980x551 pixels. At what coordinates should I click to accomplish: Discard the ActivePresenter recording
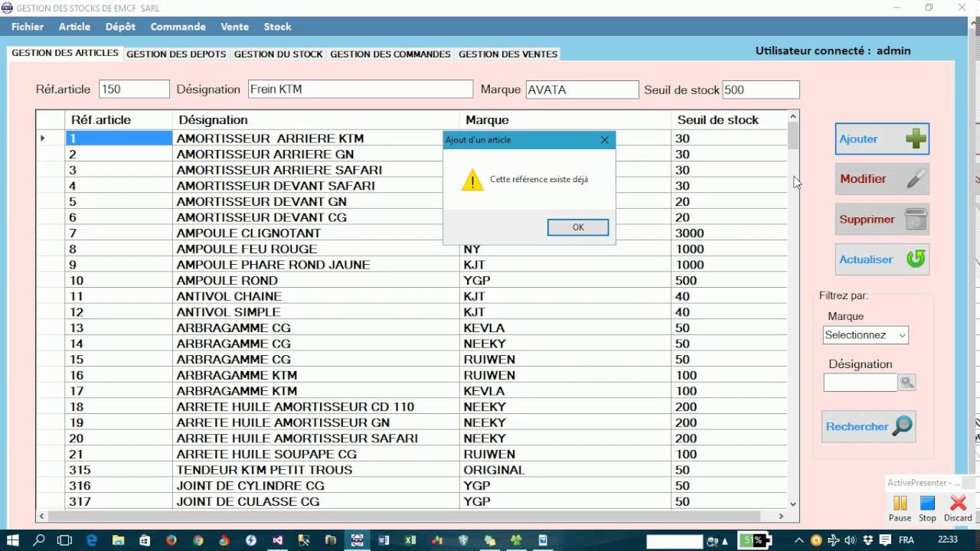pyautogui.click(x=958, y=508)
